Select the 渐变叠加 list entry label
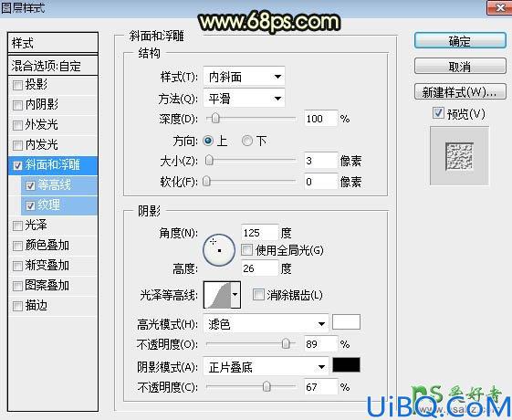The height and width of the screenshot is (420, 512). [x=47, y=266]
